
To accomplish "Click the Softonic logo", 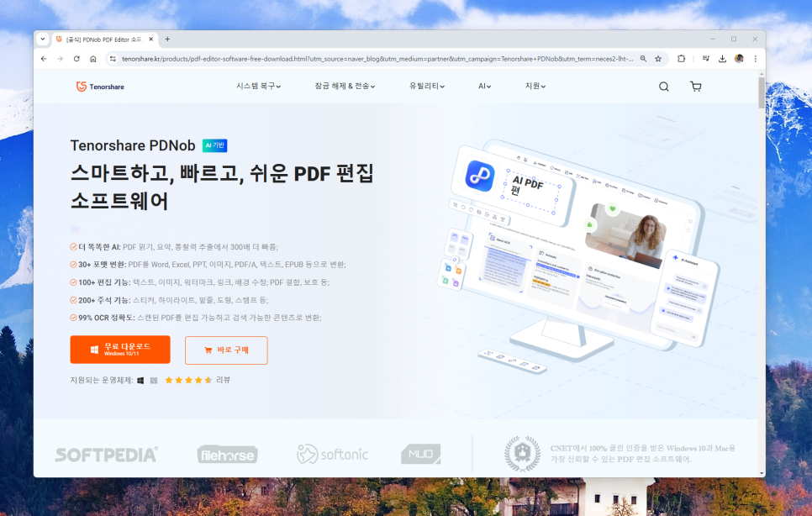I will pos(333,455).
